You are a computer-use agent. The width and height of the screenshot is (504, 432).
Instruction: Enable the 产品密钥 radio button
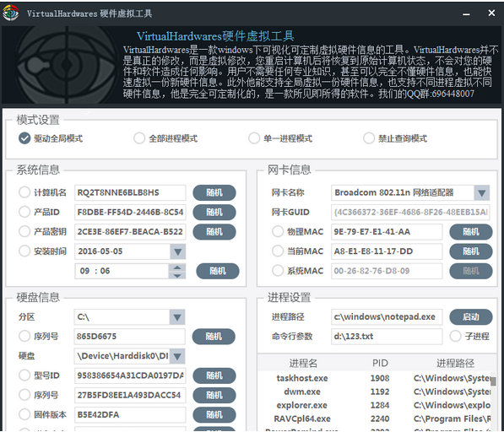coord(24,231)
